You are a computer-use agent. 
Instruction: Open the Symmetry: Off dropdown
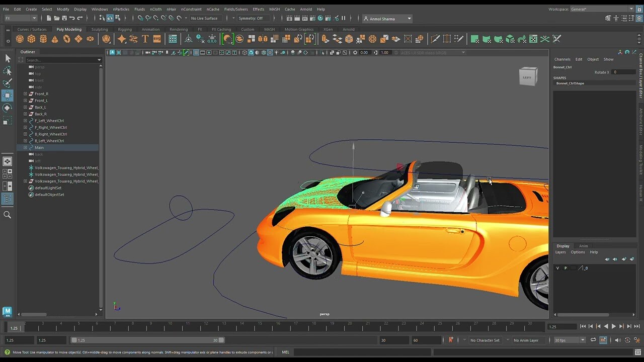253,18
